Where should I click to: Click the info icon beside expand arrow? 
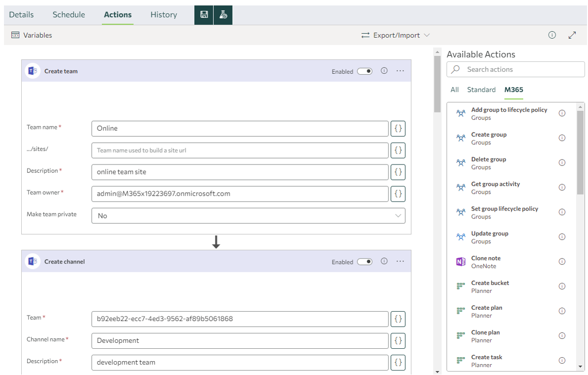[x=552, y=35]
